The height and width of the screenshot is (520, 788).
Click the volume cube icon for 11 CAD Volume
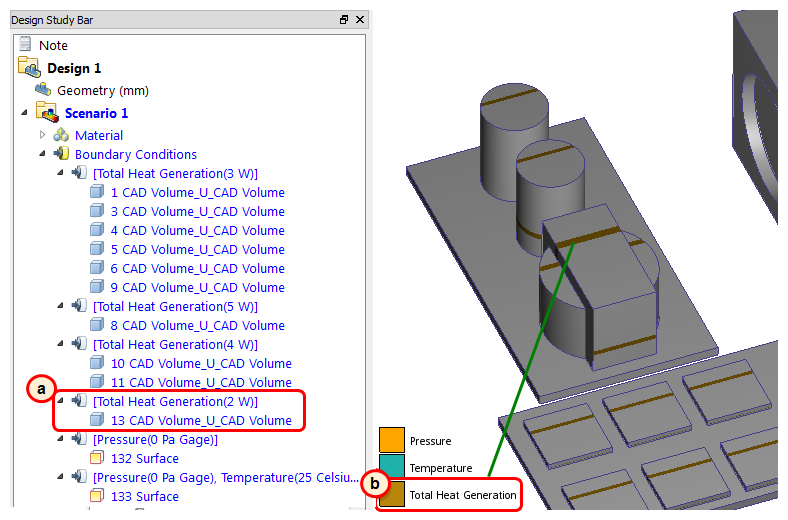point(97,382)
